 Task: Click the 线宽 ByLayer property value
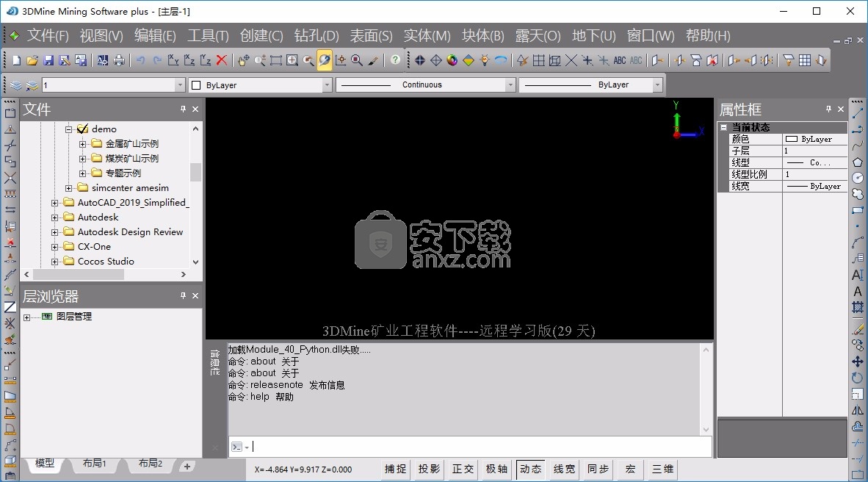tap(815, 186)
